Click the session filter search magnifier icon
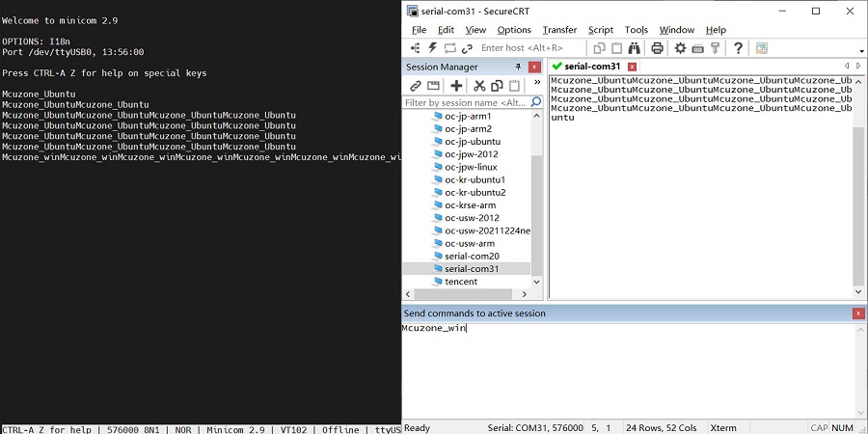Screen dimensions: 868x434 (536, 102)
